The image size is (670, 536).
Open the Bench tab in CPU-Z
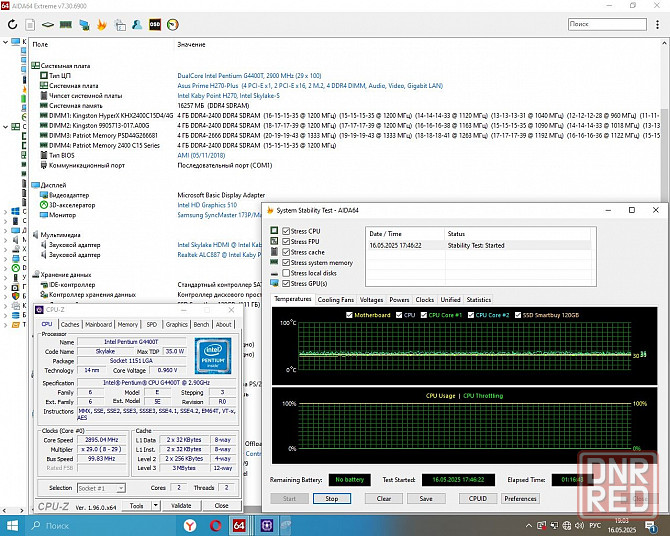pyautogui.click(x=201, y=324)
